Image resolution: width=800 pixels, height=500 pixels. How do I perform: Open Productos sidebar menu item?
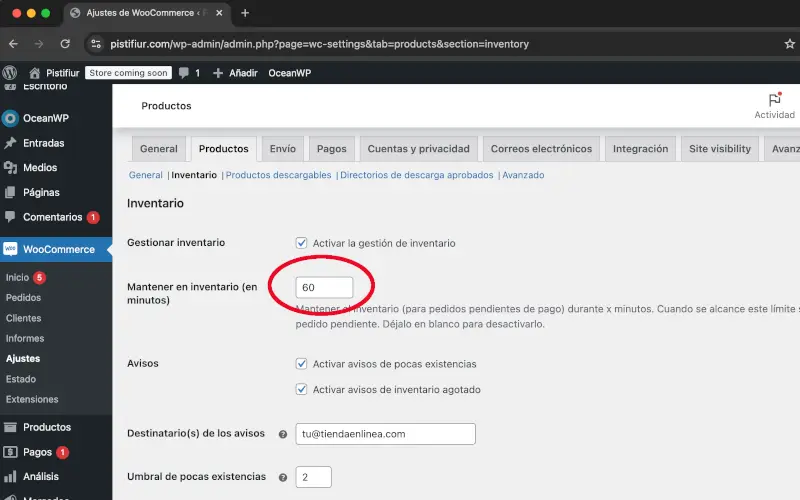(47, 427)
